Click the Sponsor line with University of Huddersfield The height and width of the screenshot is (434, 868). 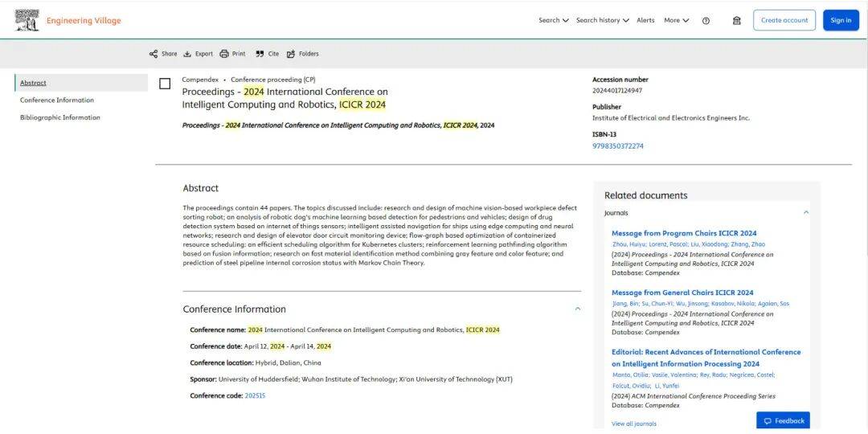351,379
